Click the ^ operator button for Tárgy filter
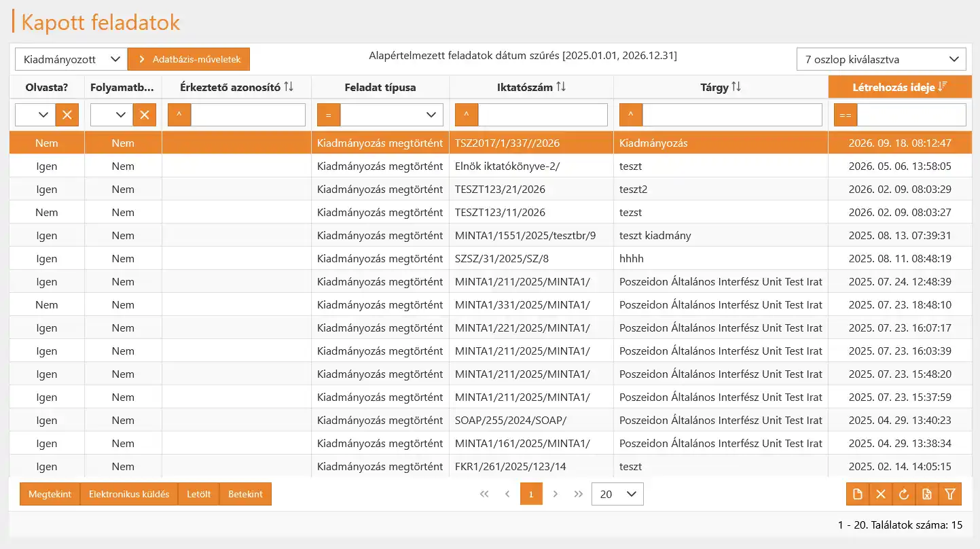Image resolution: width=980 pixels, height=549 pixels. pyautogui.click(x=631, y=115)
